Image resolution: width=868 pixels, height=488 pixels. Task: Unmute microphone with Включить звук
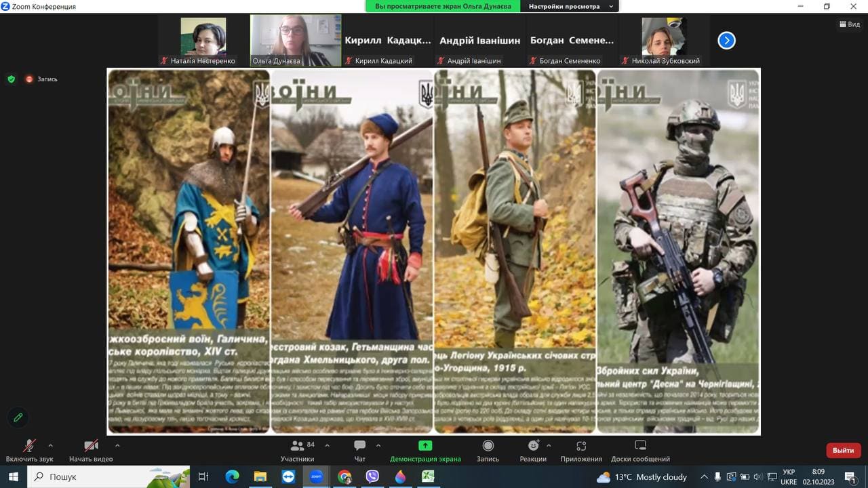pyautogui.click(x=29, y=451)
